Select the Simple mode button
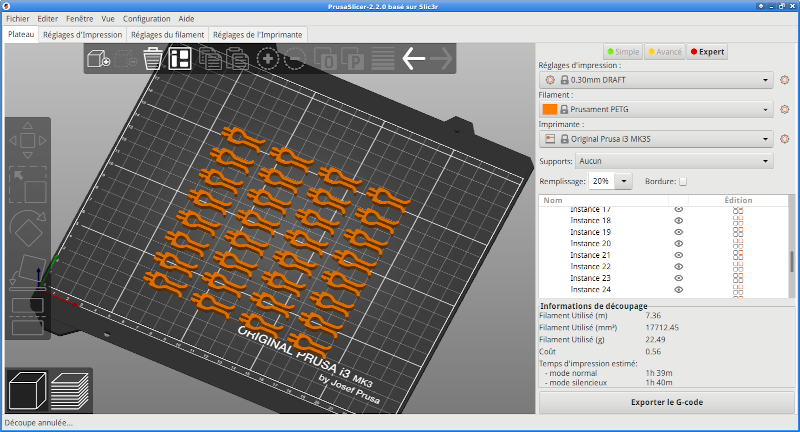This screenshot has width=800, height=432. (x=623, y=52)
